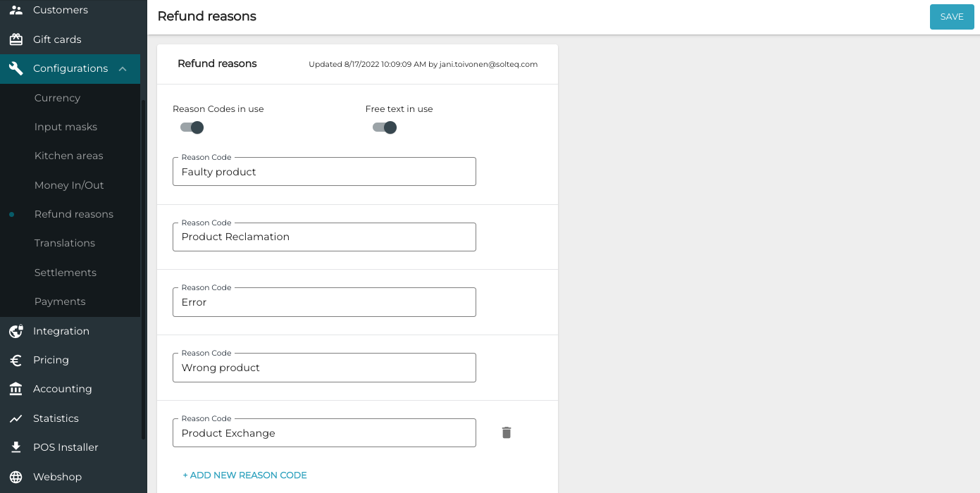Click the Configurations wrench icon
The height and width of the screenshot is (493, 980).
click(15, 68)
